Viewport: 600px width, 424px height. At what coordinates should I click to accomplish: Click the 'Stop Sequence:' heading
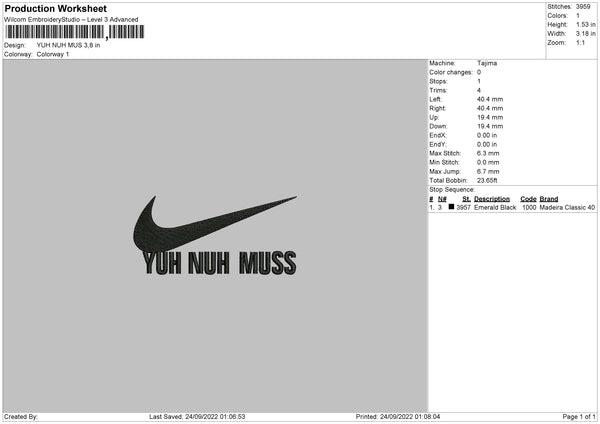click(452, 189)
